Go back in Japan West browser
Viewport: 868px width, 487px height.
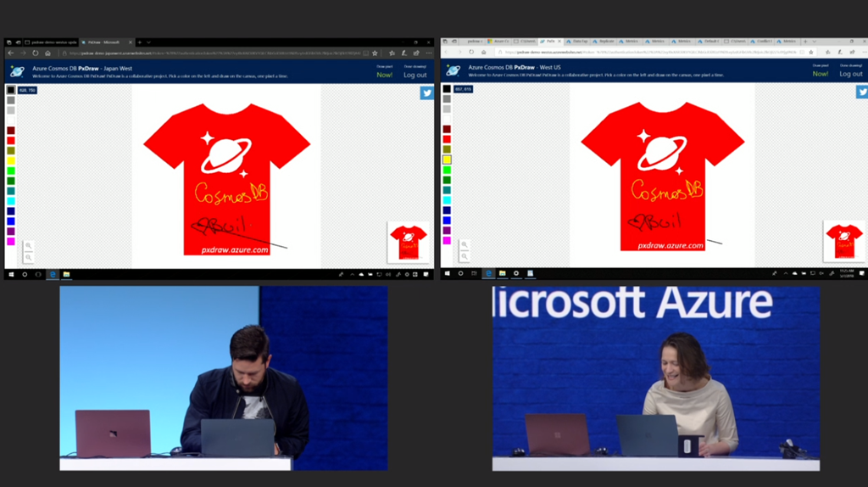(x=10, y=53)
